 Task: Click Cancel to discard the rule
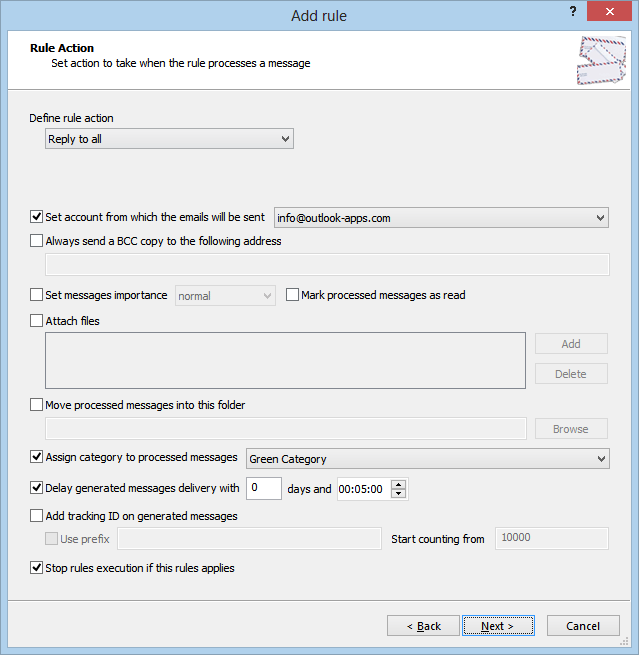click(x=583, y=626)
